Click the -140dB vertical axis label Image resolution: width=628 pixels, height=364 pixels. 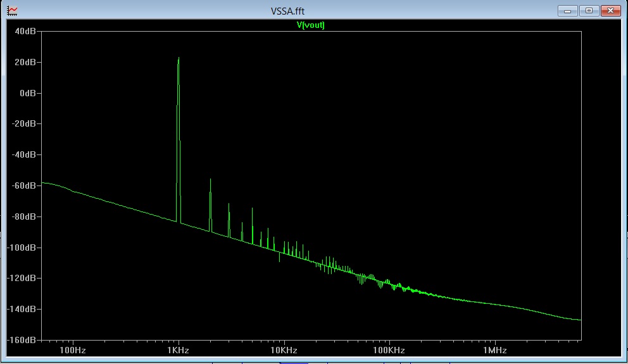22,309
